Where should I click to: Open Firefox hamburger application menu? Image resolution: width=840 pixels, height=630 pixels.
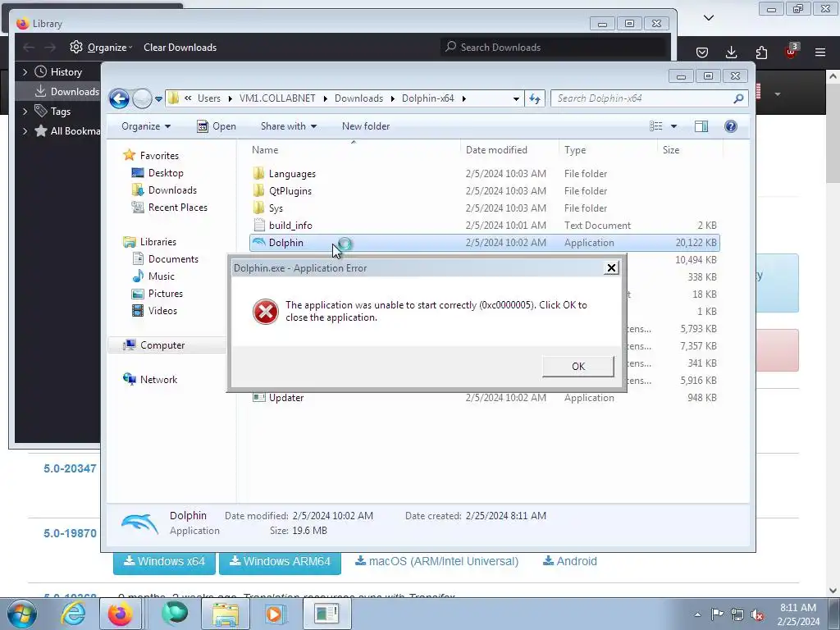click(820, 52)
